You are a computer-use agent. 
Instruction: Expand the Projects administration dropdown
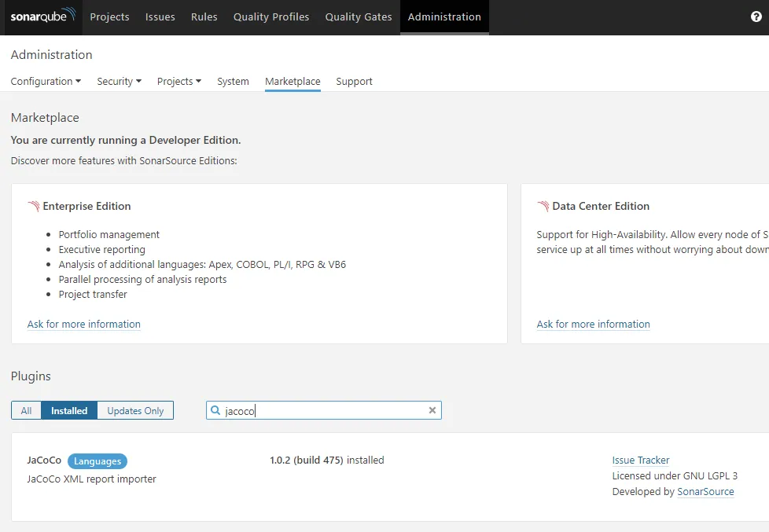pos(178,81)
